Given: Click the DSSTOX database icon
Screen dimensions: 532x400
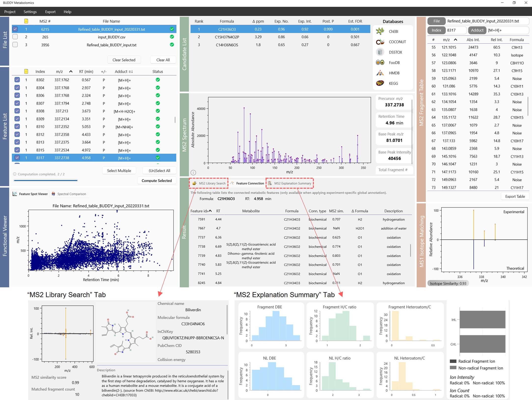Looking at the screenshot, I should pyautogui.click(x=380, y=52).
